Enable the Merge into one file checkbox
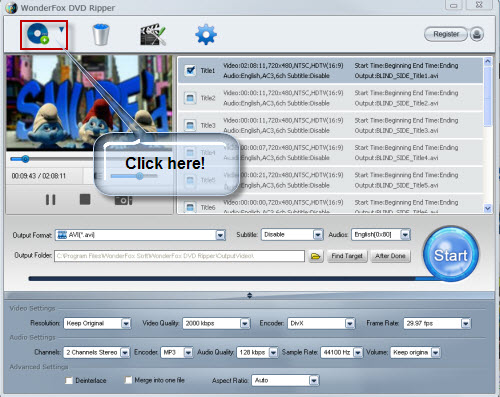 click(128, 380)
